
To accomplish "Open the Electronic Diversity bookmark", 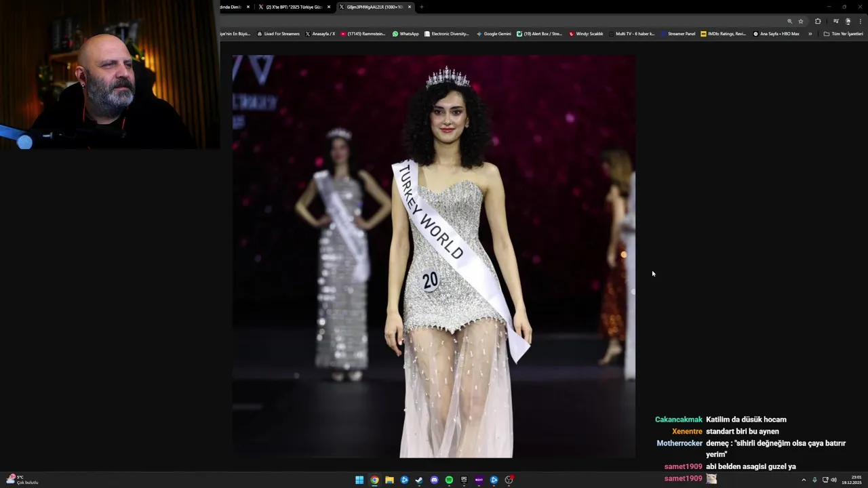I will coord(447,33).
